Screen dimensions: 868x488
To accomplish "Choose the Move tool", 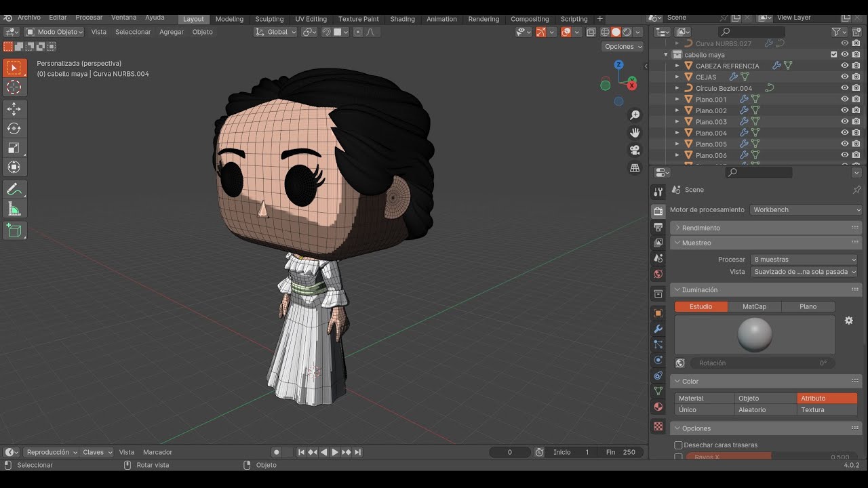I will coord(14,108).
